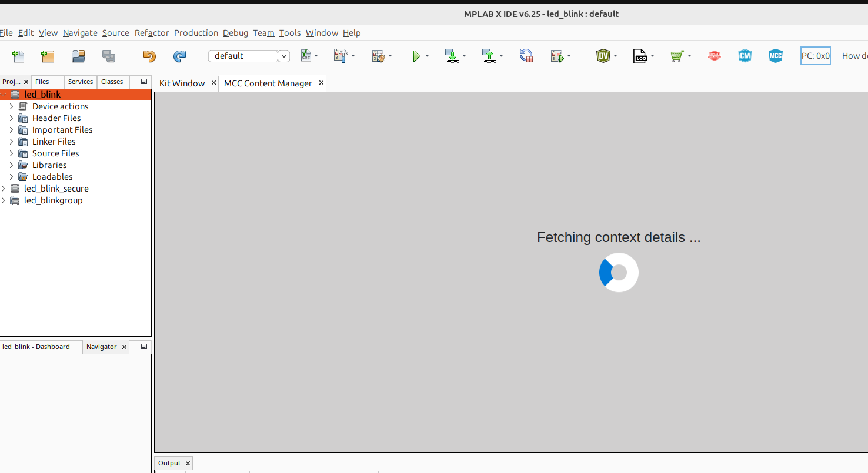Close the Navigator tab
This screenshot has height=473, width=868.
124,347
